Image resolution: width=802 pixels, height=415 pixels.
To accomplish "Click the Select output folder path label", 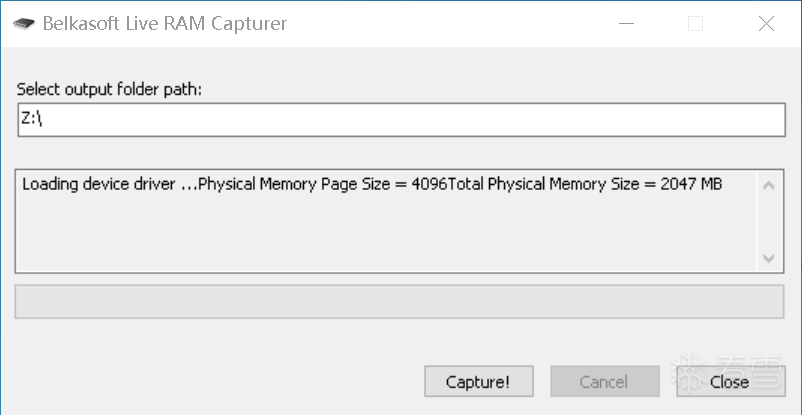I will (109, 90).
